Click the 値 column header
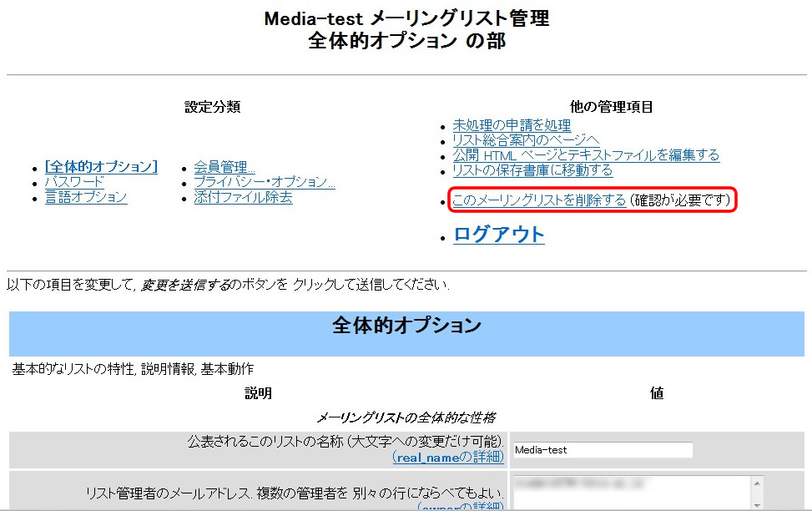 coord(657,393)
